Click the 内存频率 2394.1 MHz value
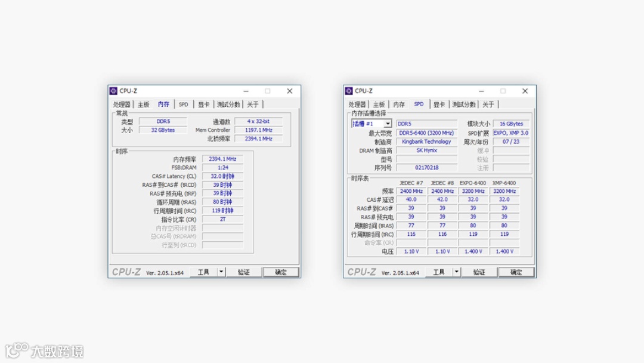This screenshot has height=363, width=644. (x=222, y=159)
